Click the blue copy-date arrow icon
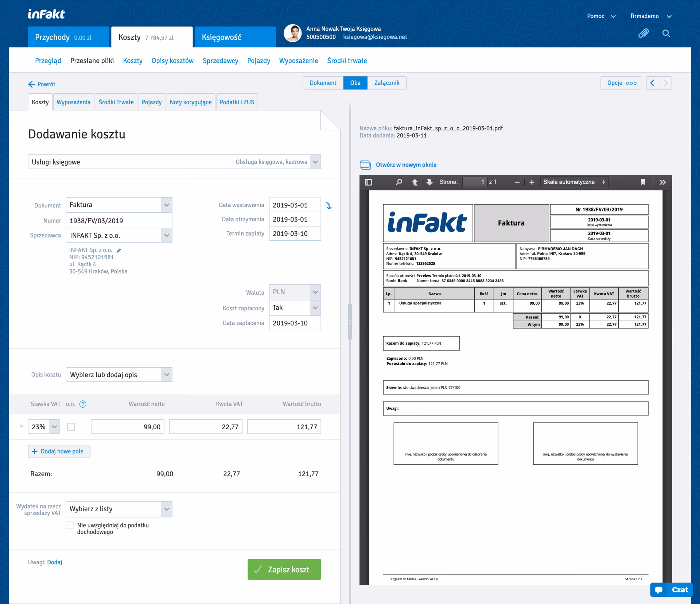700x604 pixels. coord(328,206)
